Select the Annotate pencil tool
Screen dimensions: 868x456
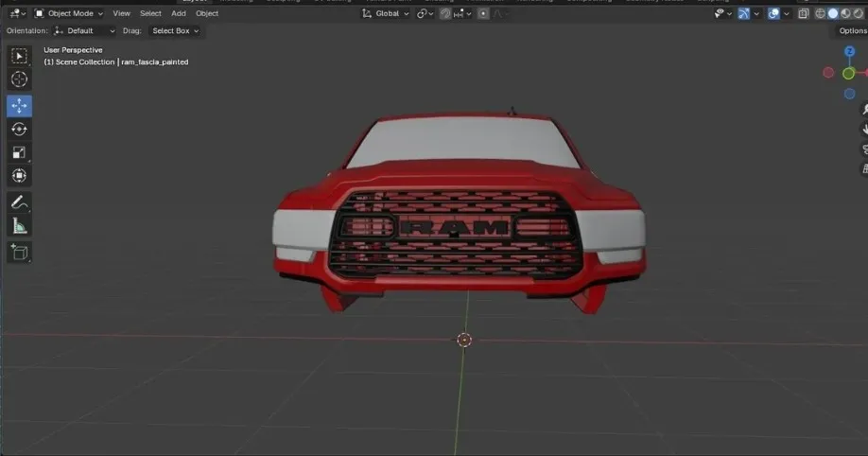pos(19,202)
